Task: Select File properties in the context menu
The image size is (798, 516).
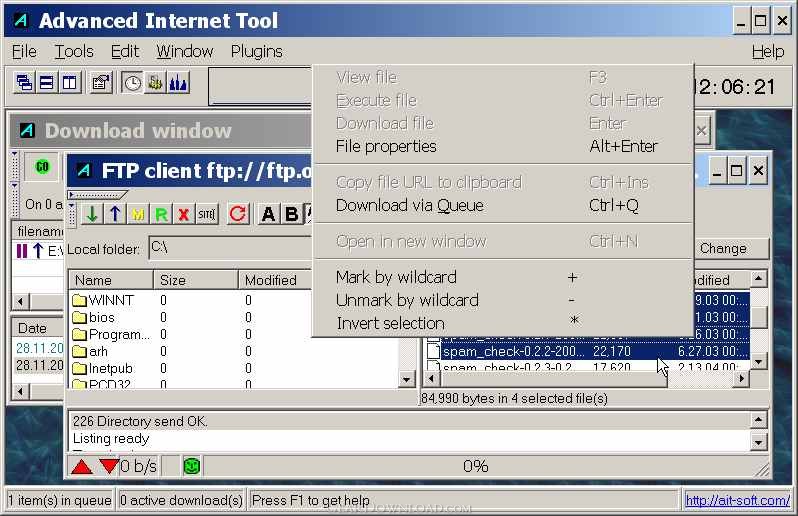Action: 386,146
